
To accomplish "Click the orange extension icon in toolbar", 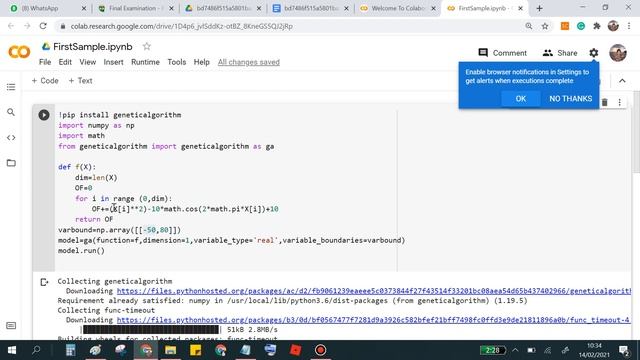I will point(565,26).
